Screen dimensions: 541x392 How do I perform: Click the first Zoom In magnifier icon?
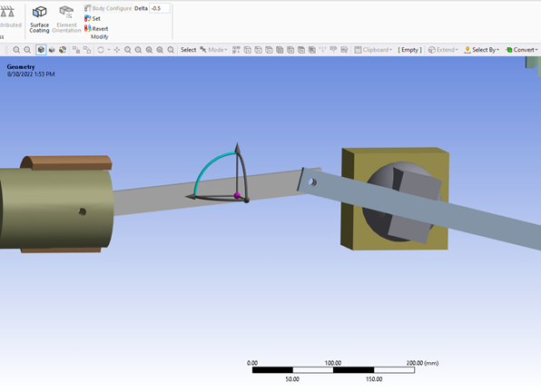[16, 50]
